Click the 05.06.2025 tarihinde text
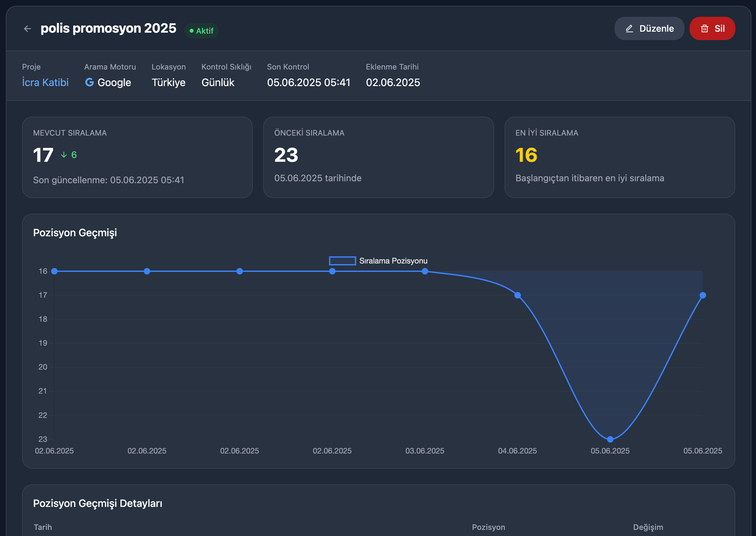 point(318,178)
